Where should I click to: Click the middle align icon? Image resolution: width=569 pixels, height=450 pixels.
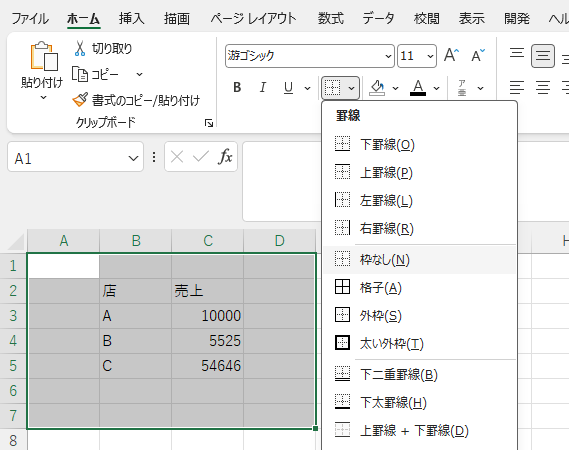543,56
